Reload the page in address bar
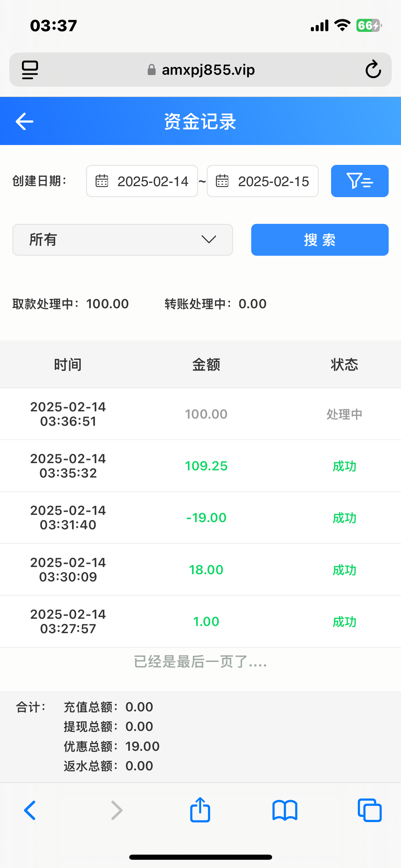401x868 pixels. (x=373, y=70)
